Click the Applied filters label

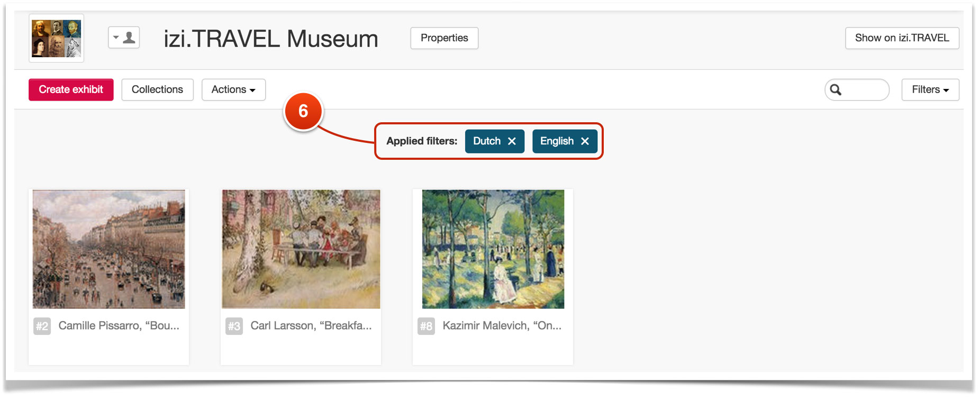(422, 141)
